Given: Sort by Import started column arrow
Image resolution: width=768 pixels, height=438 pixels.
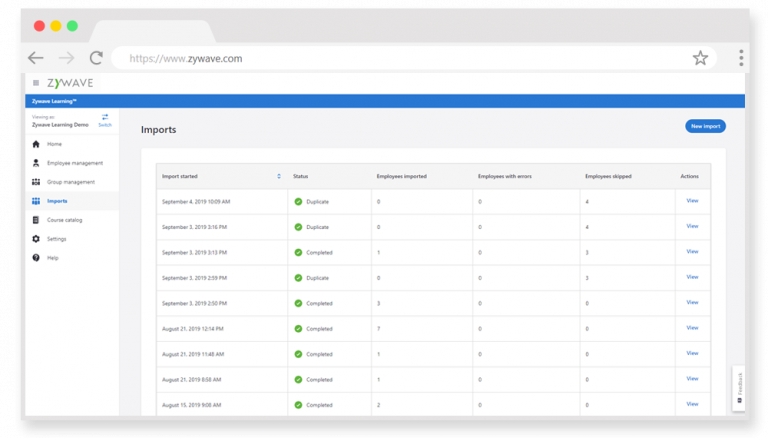Looking at the screenshot, I should click(279, 176).
